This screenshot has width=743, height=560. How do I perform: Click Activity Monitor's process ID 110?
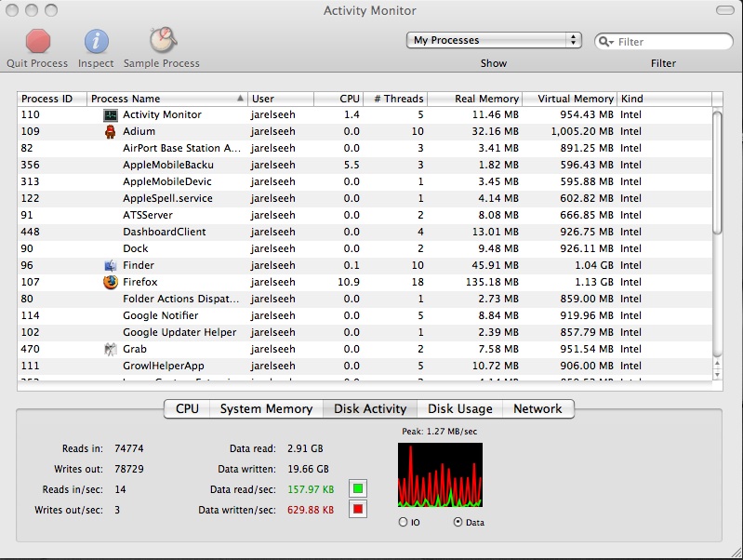coord(31,114)
